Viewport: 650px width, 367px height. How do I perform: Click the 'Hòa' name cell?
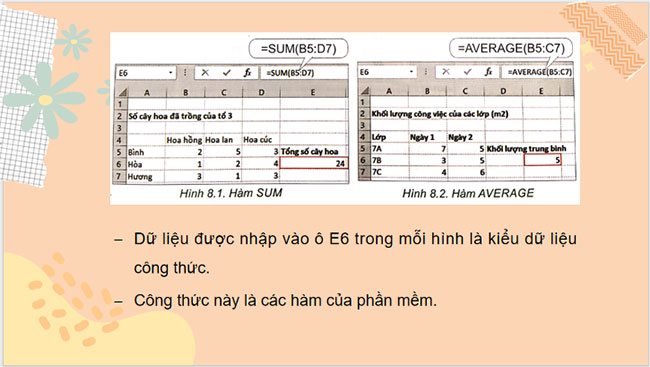[146, 165]
